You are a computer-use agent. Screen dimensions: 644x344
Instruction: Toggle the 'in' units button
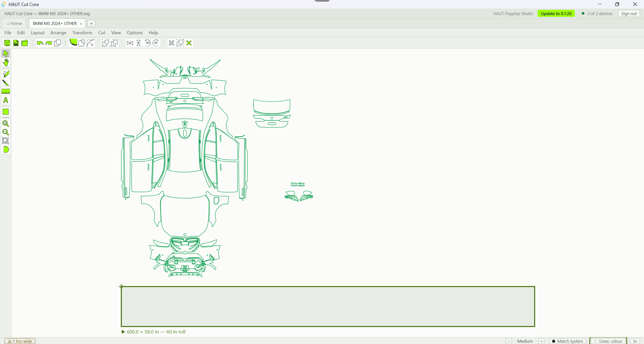pos(635,341)
